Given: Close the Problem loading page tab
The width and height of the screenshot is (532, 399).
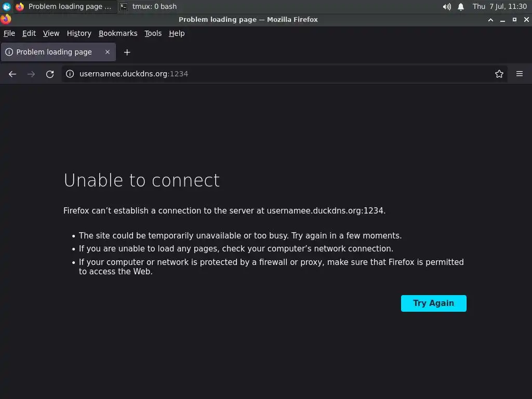Looking at the screenshot, I should tap(108, 52).
